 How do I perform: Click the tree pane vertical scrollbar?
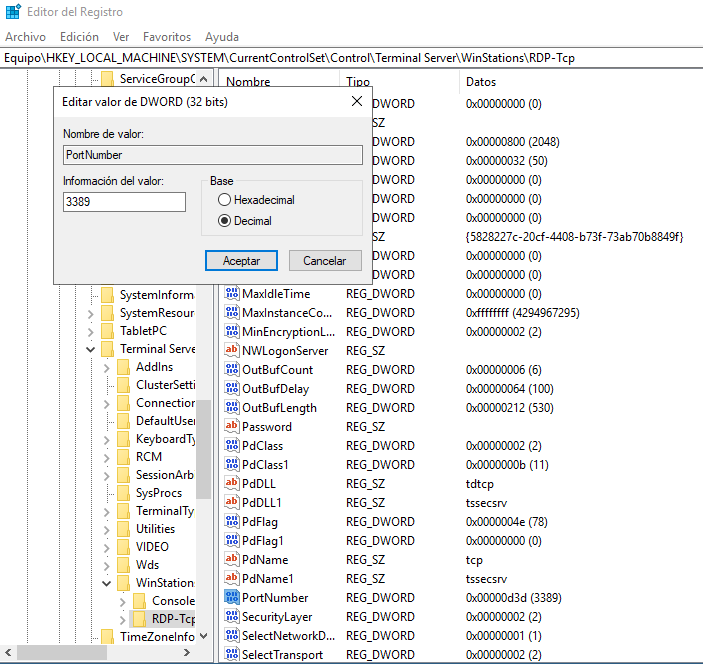[x=203, y=450]
